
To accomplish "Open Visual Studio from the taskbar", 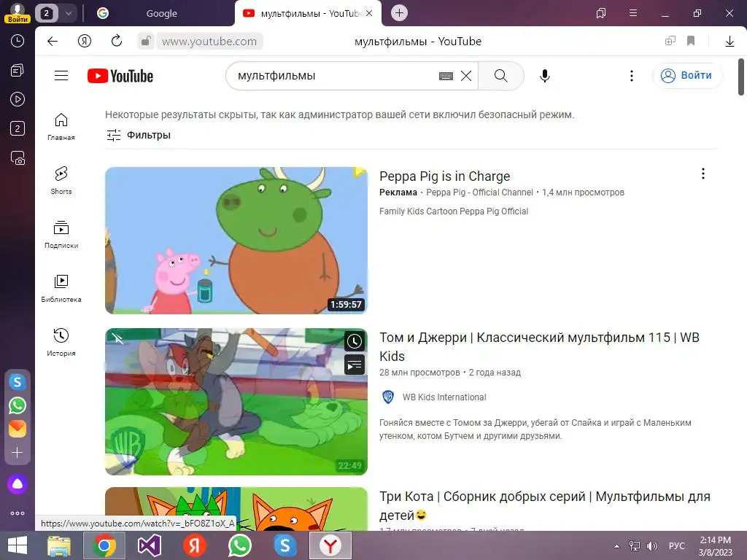I will coord(149,545).
